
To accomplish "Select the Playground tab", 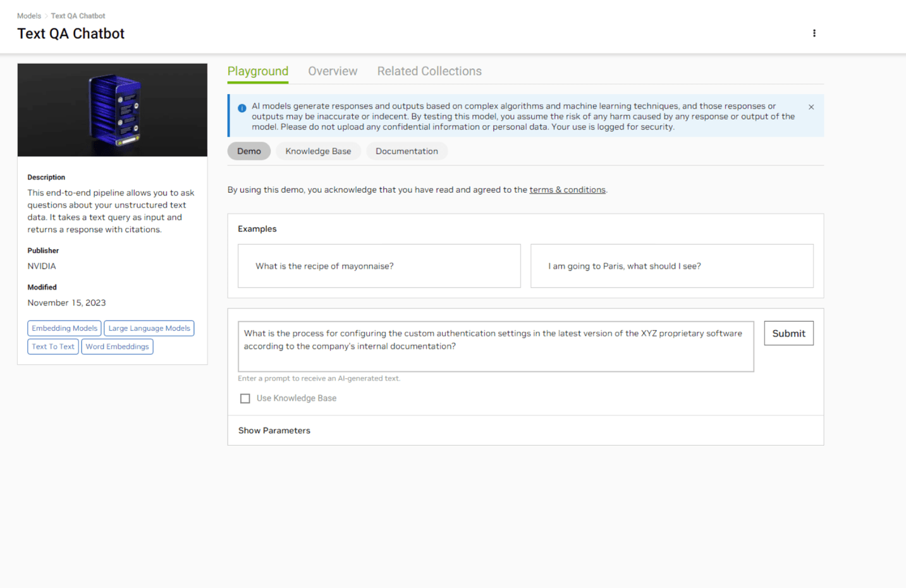I will click(257, 71).
